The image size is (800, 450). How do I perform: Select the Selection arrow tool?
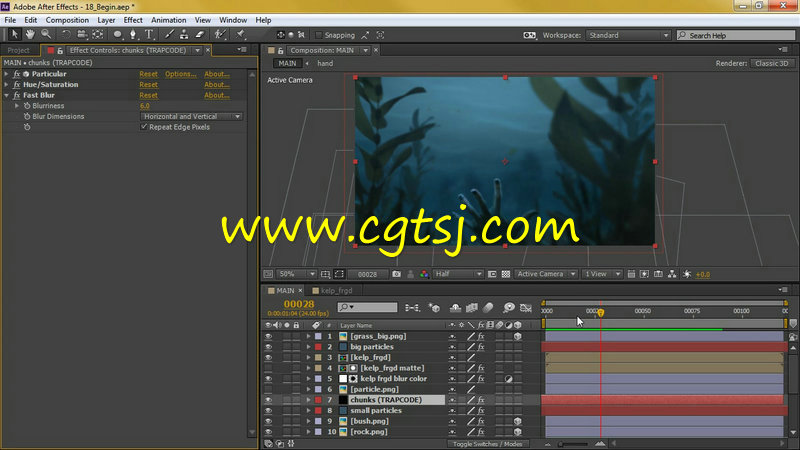coord(14,35)
